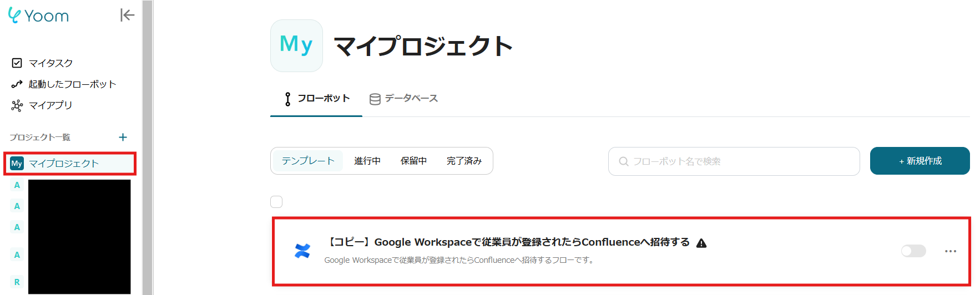Viewport: 980px width, 295px height.
Task: Click the R project badge in sidebar
Action: pos(17,282)
